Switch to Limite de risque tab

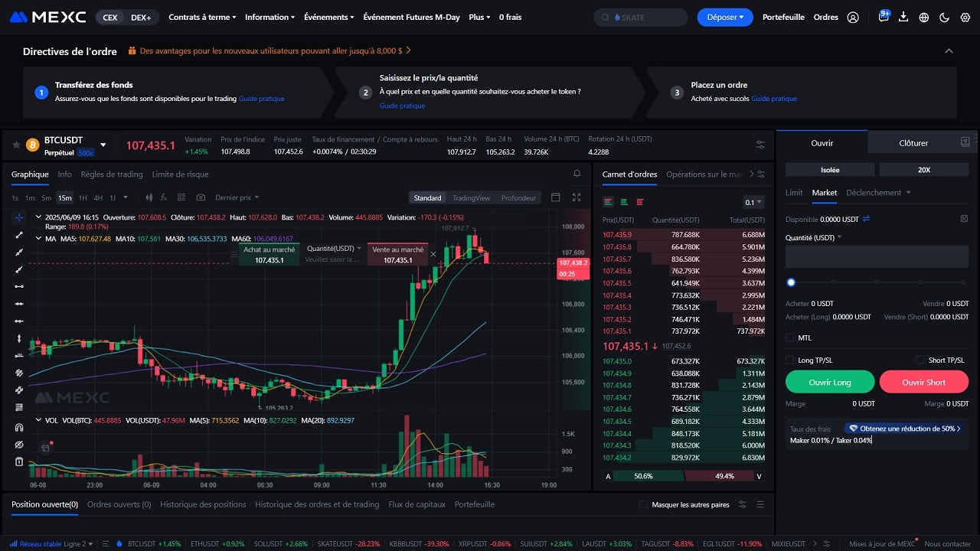click(180, 174)
